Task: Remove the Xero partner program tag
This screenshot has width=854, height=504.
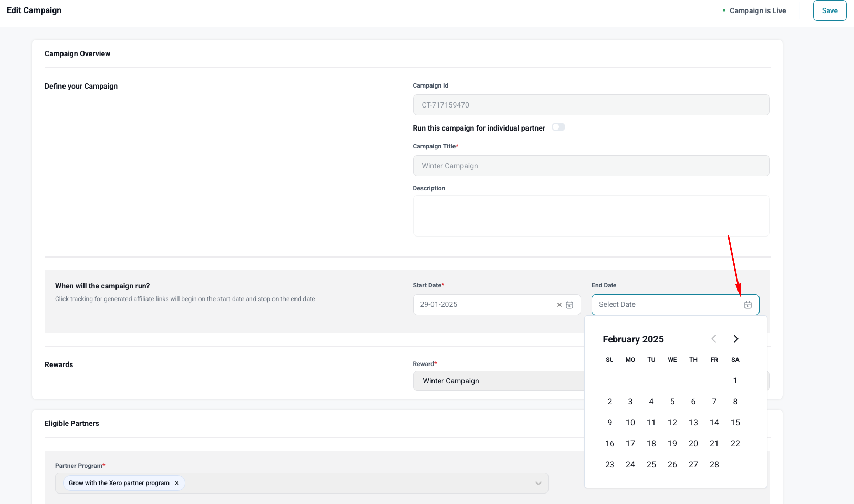Action: pyautogui.click(x=177, y=483)
